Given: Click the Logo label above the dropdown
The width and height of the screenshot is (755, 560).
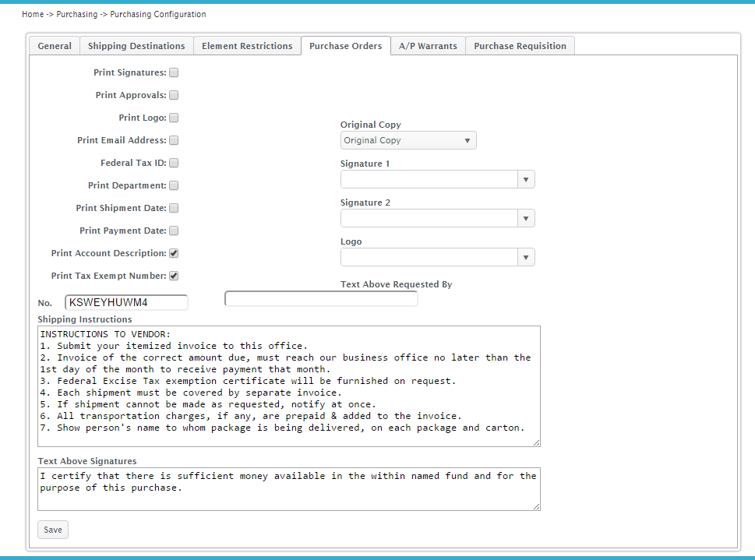Looking at the screenshot, I should coord(351,241).
